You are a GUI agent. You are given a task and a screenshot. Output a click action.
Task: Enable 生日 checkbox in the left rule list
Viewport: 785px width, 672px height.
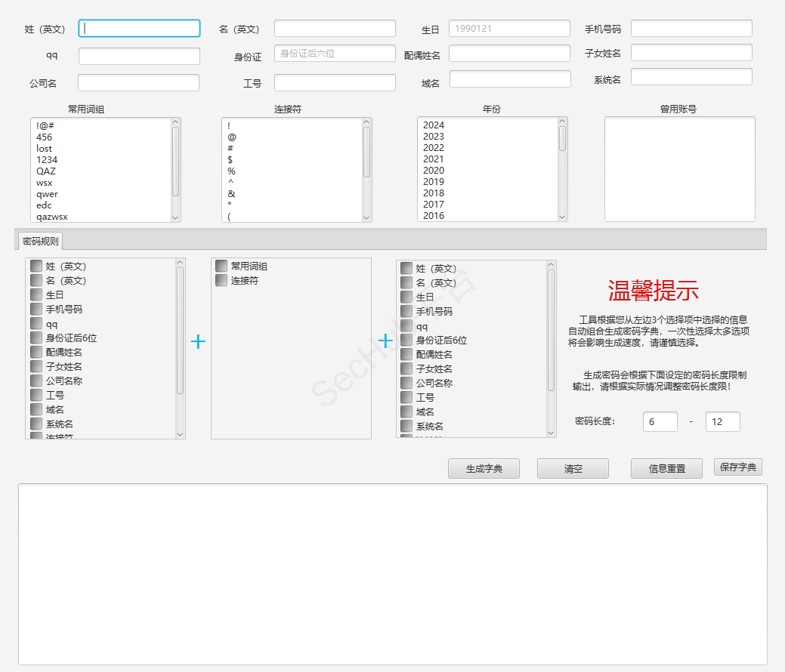[x=36, y=295]
